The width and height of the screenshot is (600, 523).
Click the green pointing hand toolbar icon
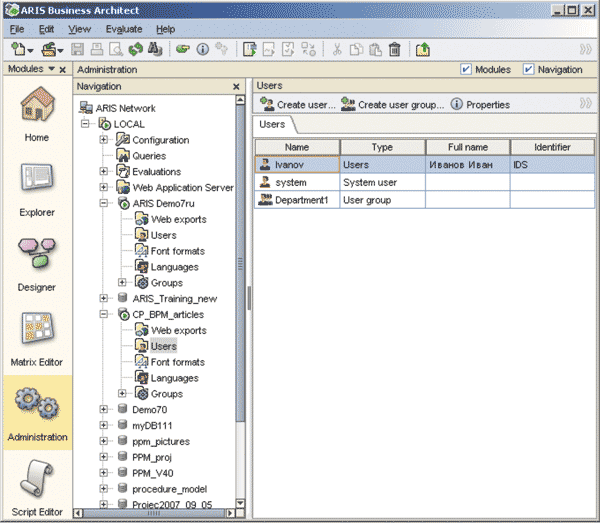pos(183,49)
